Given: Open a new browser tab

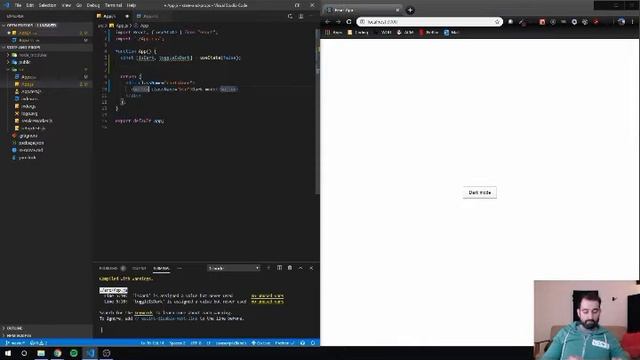Looking at the screenshot, I should point(410,10).
